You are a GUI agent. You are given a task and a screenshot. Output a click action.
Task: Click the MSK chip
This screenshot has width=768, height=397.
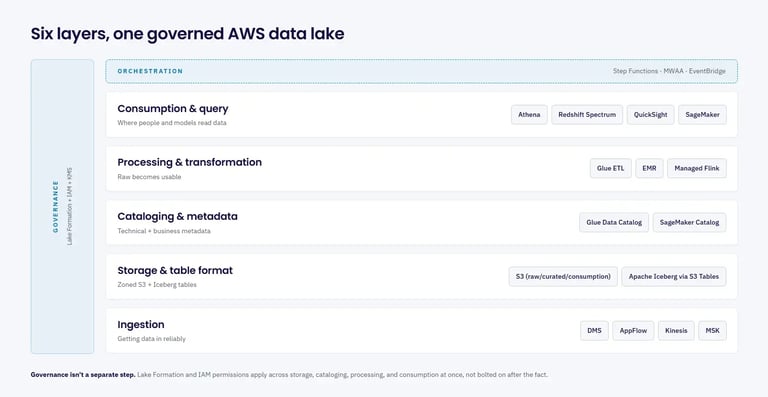coord(713,330)
